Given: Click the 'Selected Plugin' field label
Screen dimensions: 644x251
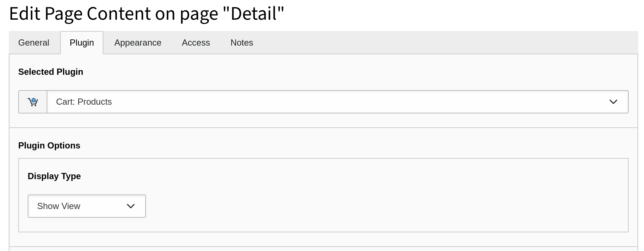Looking at the screenshot, I should (51, 72).
